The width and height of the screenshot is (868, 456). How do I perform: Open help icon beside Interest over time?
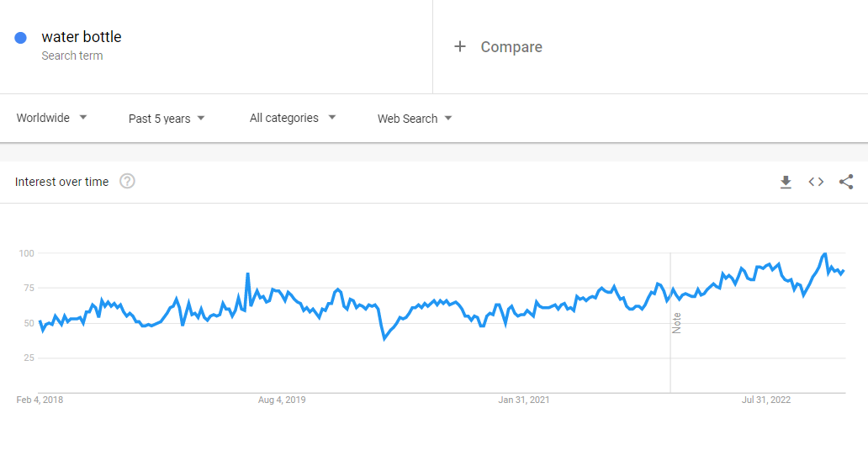coord(127,181)
